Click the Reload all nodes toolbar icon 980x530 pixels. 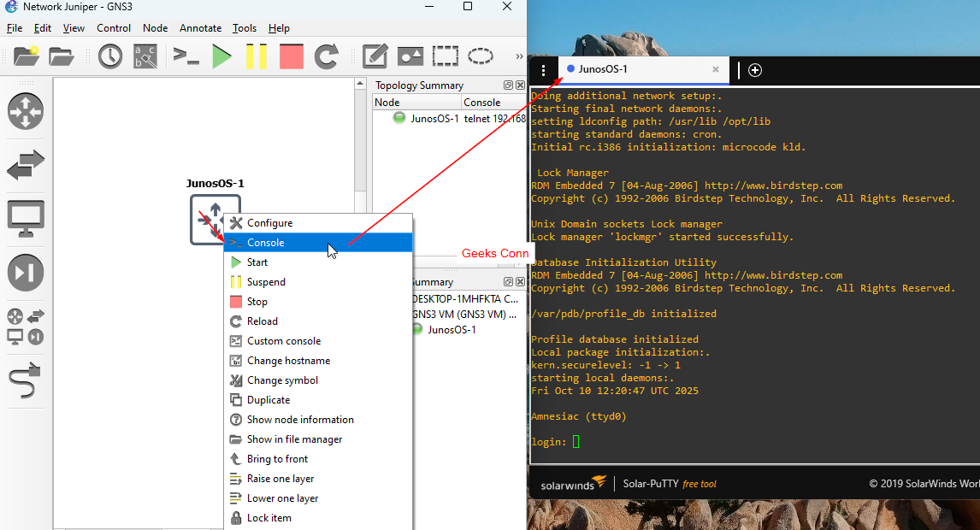[327, 56]
